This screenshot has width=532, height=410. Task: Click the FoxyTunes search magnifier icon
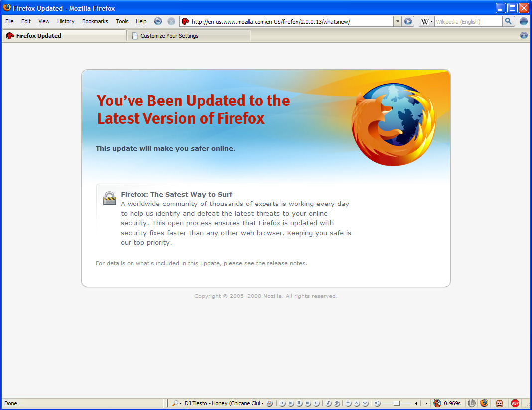point(175,403)
